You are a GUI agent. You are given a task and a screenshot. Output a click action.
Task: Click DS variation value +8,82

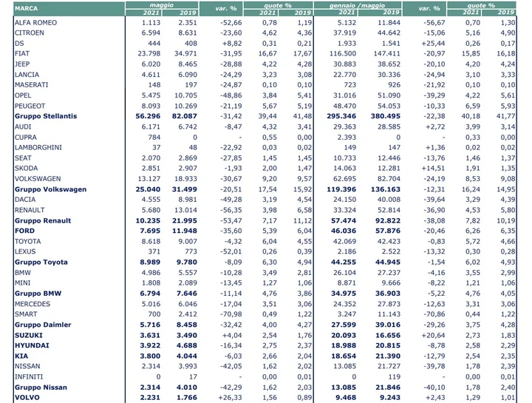coord(233,44)
